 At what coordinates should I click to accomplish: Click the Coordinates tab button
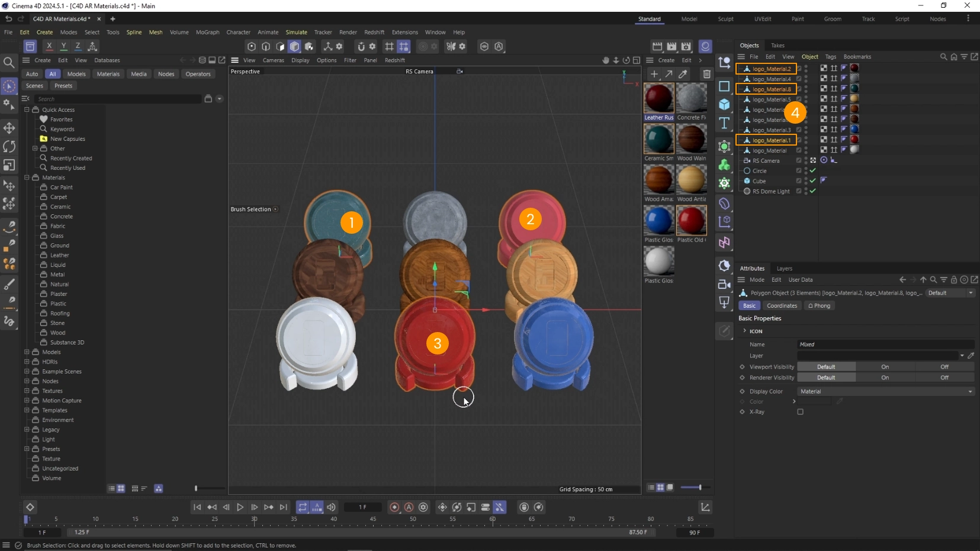782,306
